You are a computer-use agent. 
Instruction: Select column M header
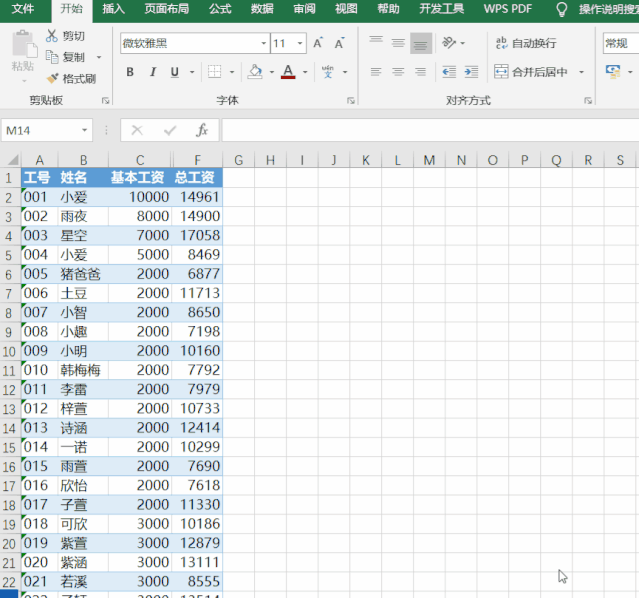tap(429, 160)
